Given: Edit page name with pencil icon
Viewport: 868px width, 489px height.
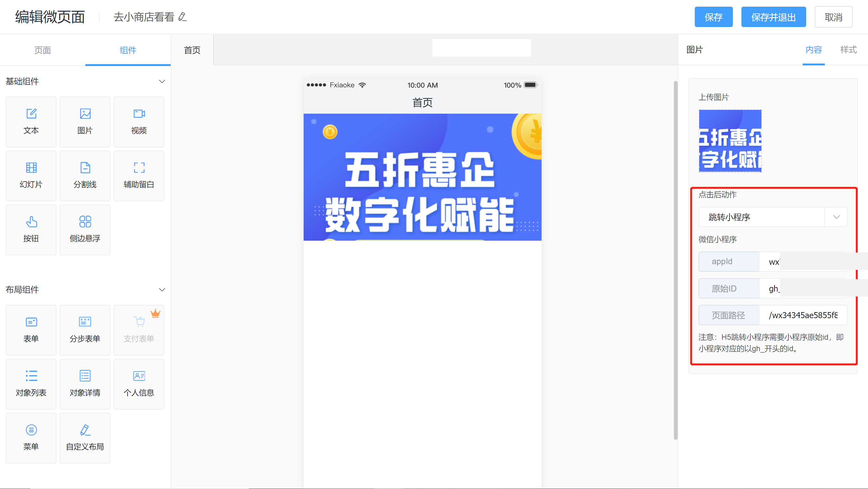Looking at the screenshot, I should (182, 17).
